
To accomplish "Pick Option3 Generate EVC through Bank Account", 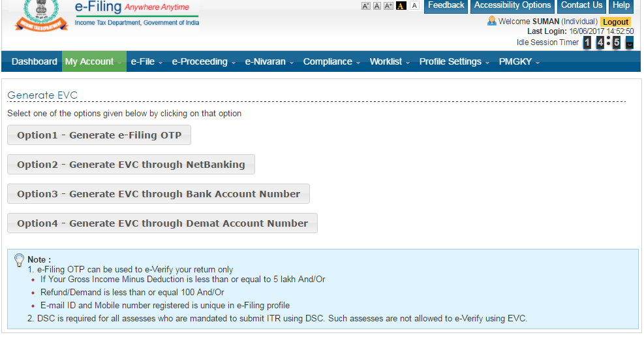I will point(159,194).
